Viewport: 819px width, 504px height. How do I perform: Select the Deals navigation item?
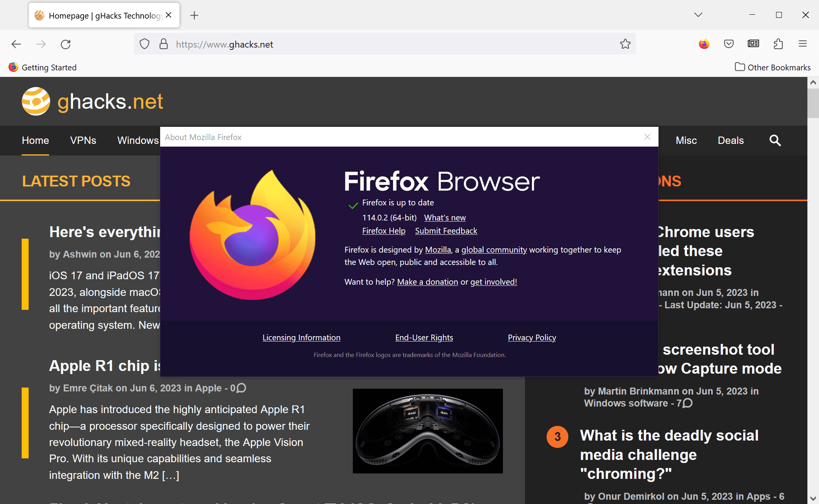731,140
